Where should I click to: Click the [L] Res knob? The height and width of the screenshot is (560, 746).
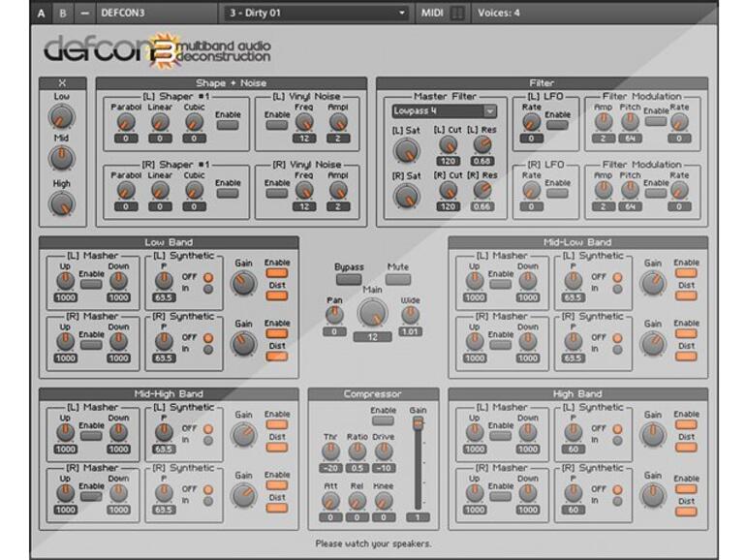click(x=482, y=145)
